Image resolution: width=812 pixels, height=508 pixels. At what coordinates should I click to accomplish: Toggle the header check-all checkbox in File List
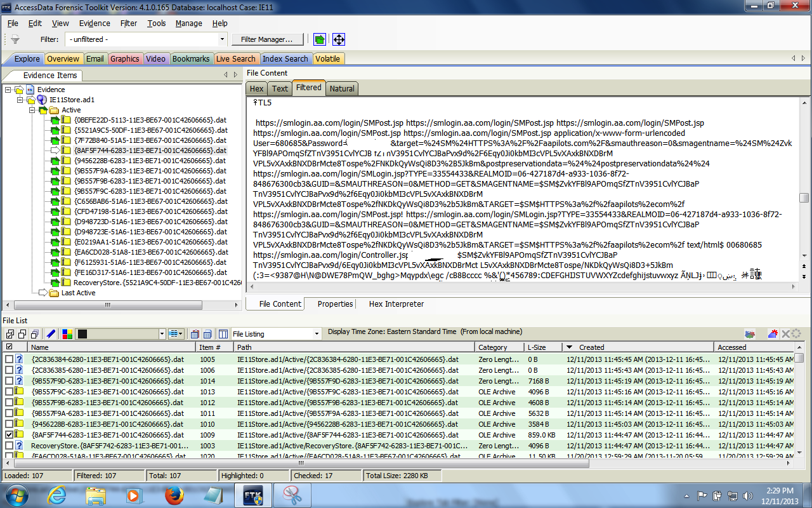pos(9,347)
